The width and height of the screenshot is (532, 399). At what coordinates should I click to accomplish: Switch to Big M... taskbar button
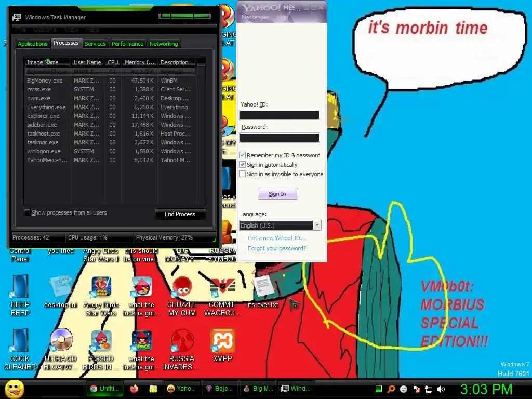pos(259,389)
